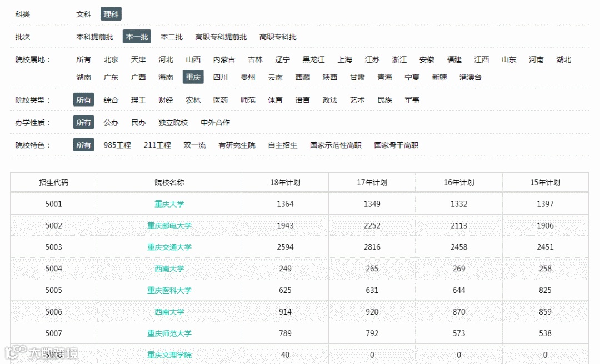Filter by 985工程 feature
Image resolution: width=600 pixels, height=364 pixels.
[x=117, y=145]
